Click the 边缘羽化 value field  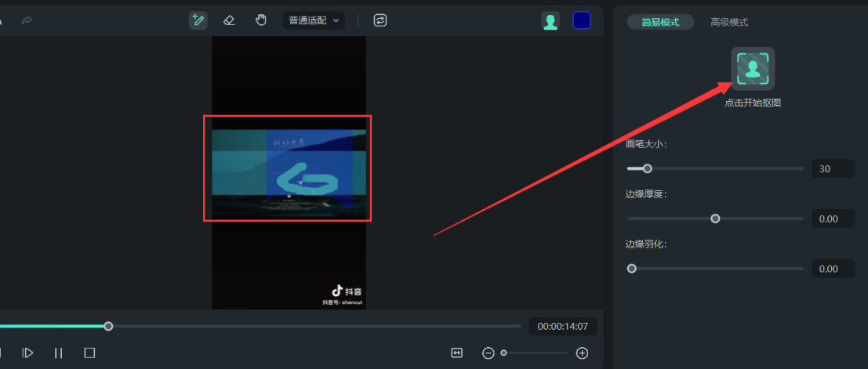click(833, 269)
